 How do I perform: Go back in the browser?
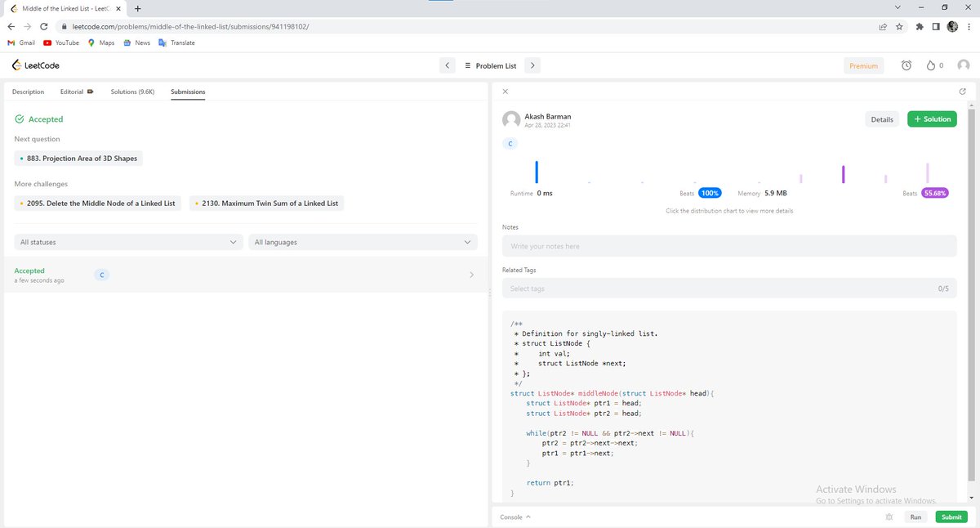click(11, 26)
